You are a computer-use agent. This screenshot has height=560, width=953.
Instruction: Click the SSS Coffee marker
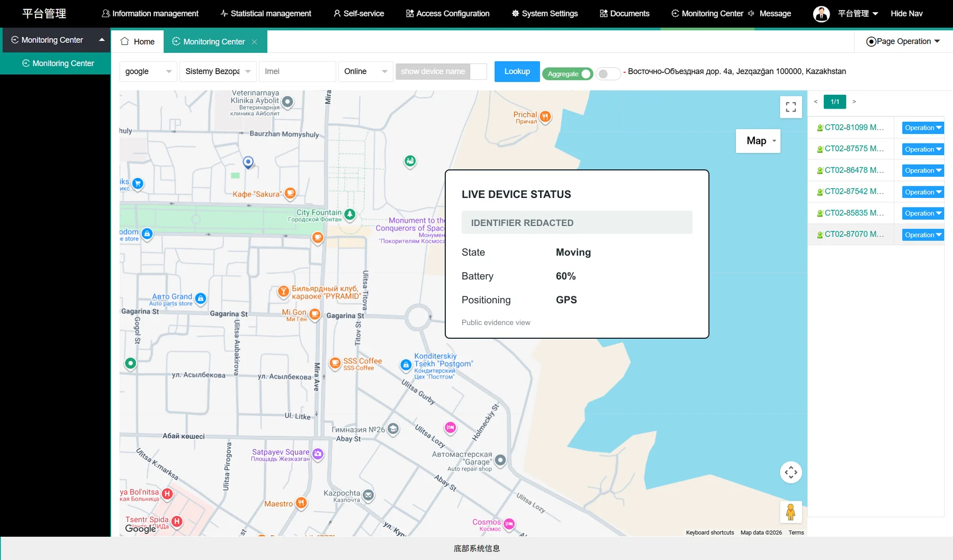click(335, 363)
